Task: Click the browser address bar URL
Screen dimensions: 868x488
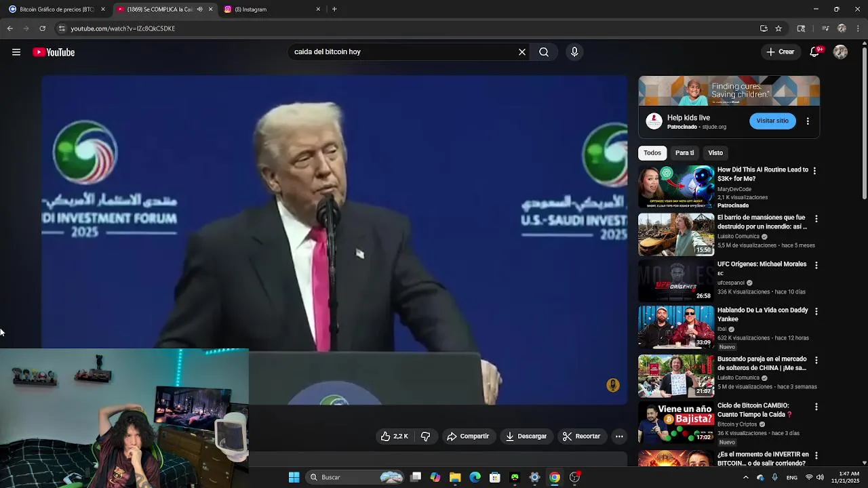Action: click(123, 28)
